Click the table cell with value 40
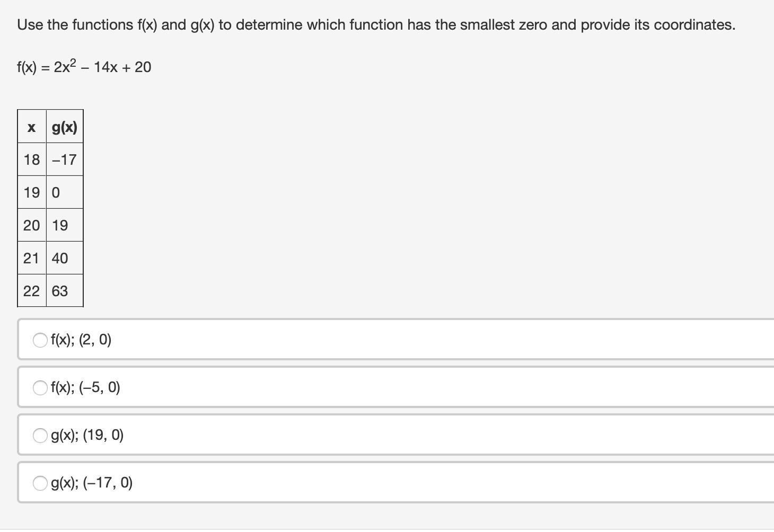 [x=65, y=258]
